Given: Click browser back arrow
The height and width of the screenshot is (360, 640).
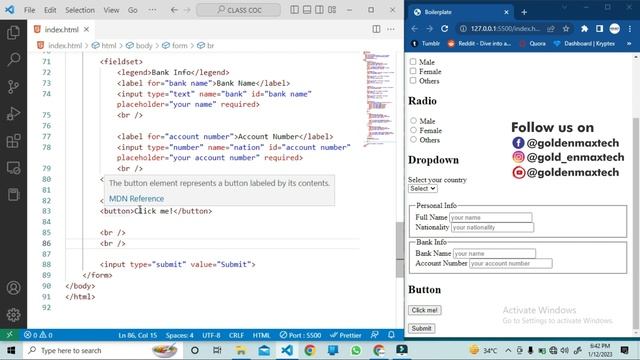Looking at the screenshot, I should [415, 29].
